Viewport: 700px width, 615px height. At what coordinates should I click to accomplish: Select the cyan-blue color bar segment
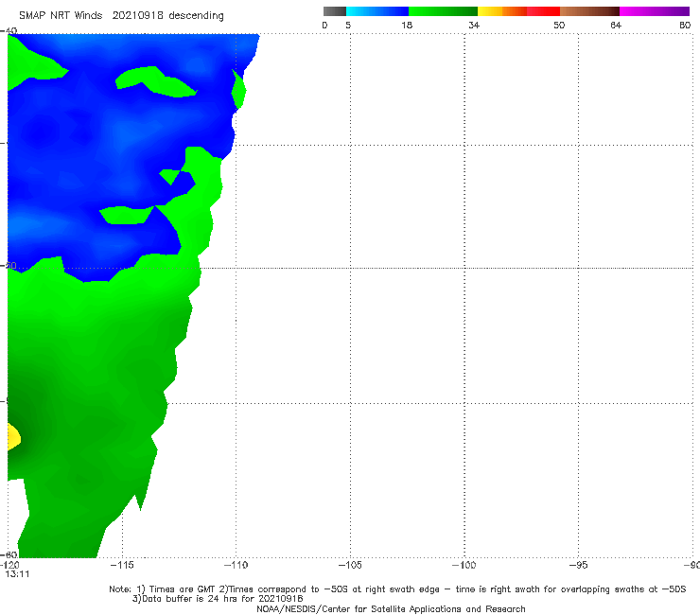377,11
